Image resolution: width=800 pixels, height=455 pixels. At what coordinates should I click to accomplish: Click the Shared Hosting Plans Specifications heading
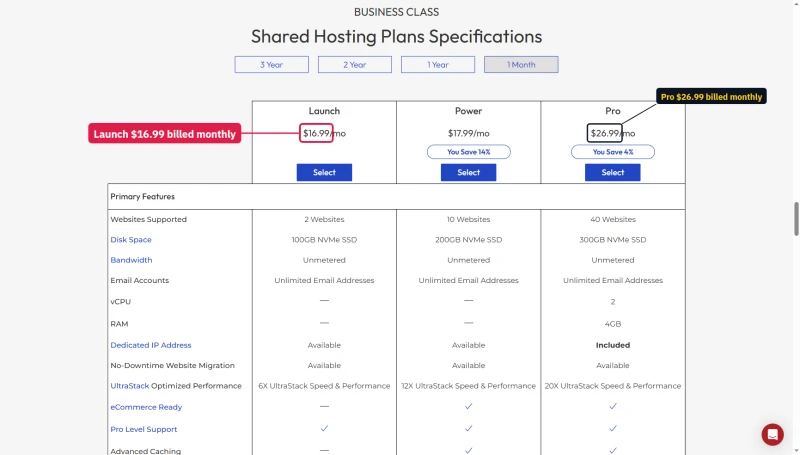tap(396, 37)
